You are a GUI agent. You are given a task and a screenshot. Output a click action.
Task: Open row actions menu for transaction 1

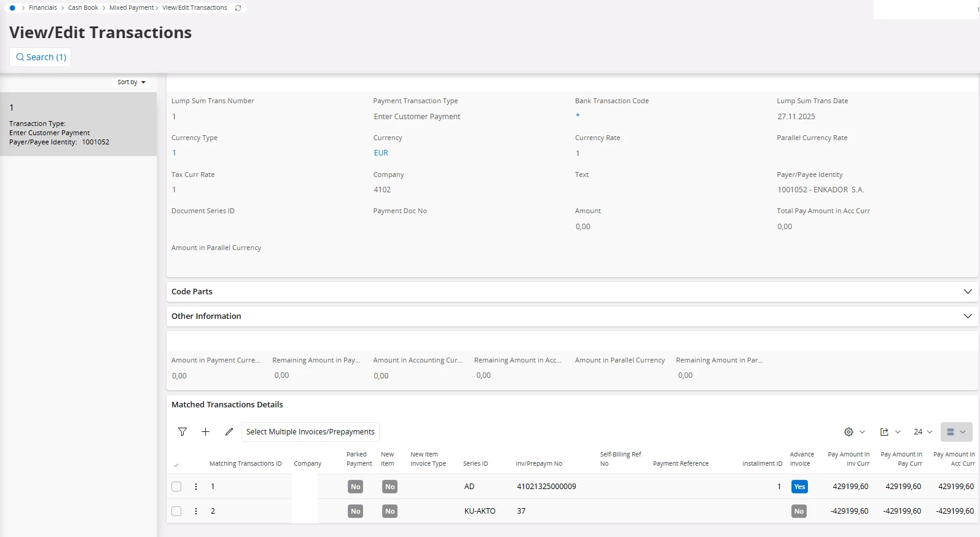[196, 487]
